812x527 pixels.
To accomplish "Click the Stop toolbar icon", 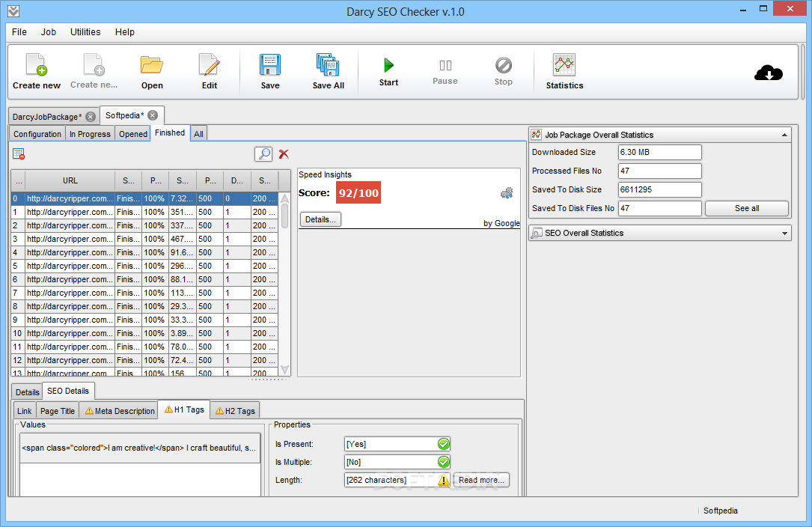I will (504, 65).
